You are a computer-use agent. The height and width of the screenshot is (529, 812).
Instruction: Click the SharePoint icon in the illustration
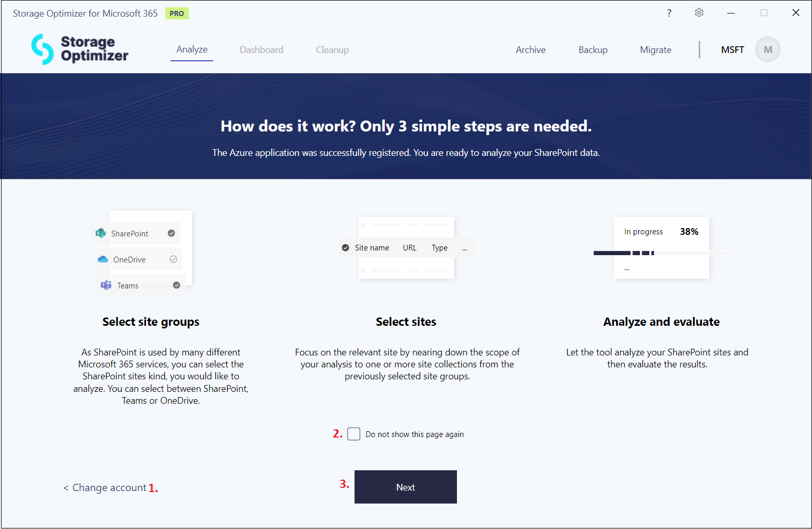click(x=101, y=233)
